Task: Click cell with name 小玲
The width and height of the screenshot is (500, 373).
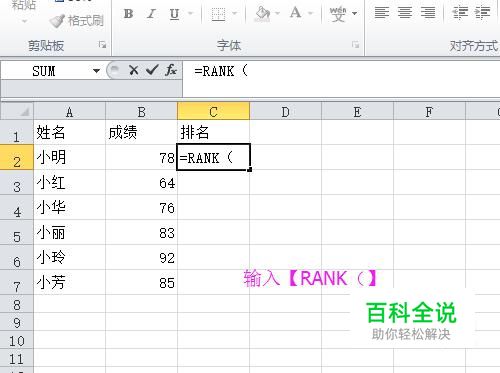Action: [69, 257]
